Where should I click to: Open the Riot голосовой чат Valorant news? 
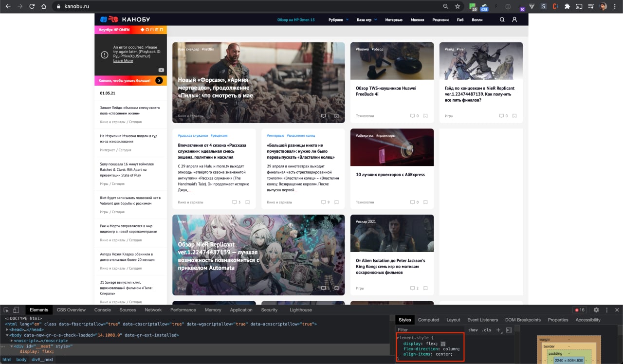(130, 200)
